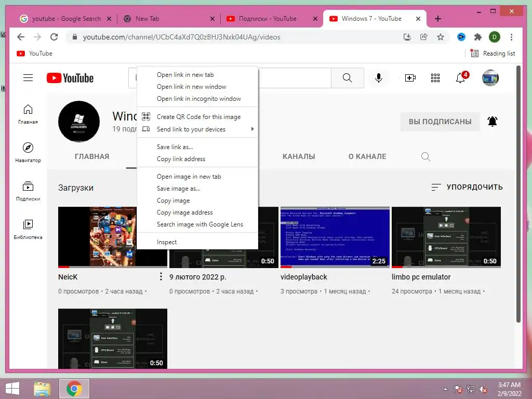Search within the channel using the tab magnifier

[x=425, y=156]
